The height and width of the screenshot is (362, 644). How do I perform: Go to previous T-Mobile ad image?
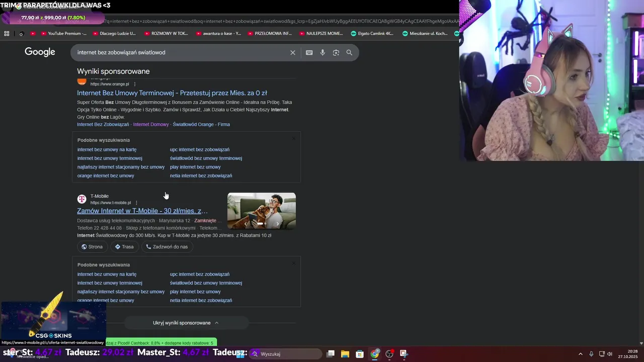pyautogui.click(x=246, y=224)
